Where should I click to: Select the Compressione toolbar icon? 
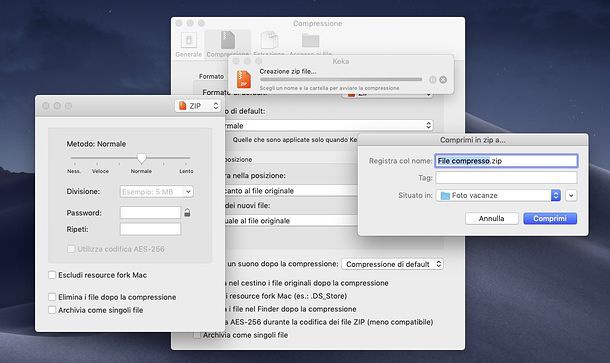click(x=228, y=40)
